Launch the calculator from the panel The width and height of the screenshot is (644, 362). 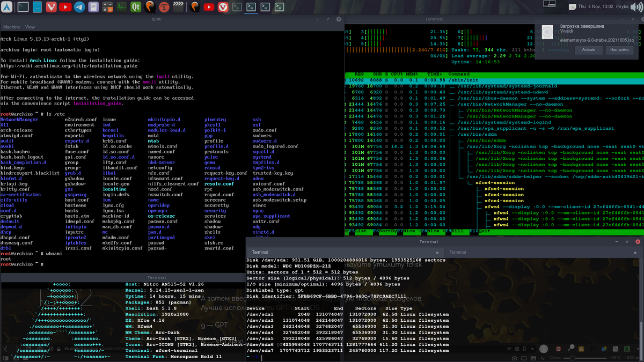[x=107, y=7]
